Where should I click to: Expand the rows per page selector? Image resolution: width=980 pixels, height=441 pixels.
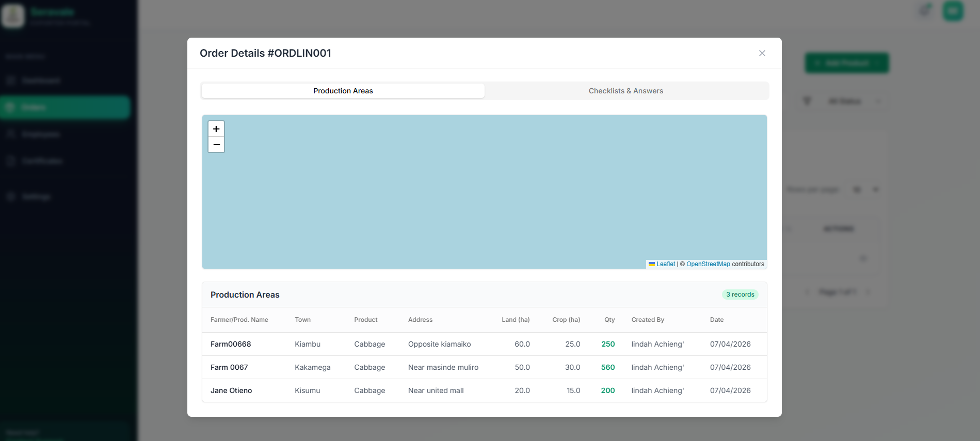865,190
